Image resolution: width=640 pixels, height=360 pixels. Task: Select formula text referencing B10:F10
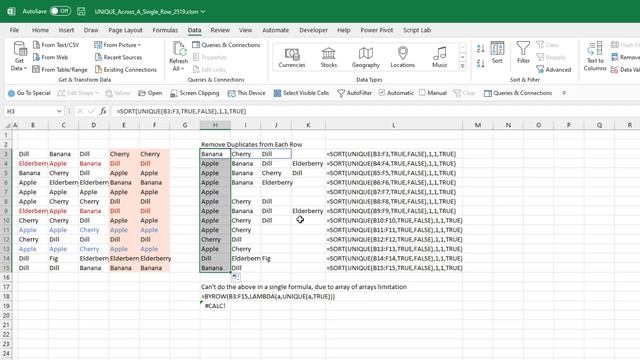pyautogui.click(x=394, y=220)
